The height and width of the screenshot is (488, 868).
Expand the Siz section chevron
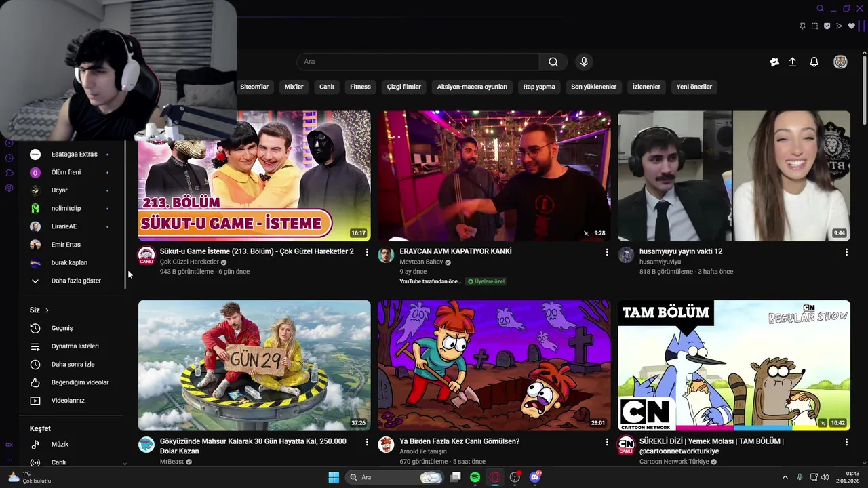pyautogui.click(x=47, y=310)
